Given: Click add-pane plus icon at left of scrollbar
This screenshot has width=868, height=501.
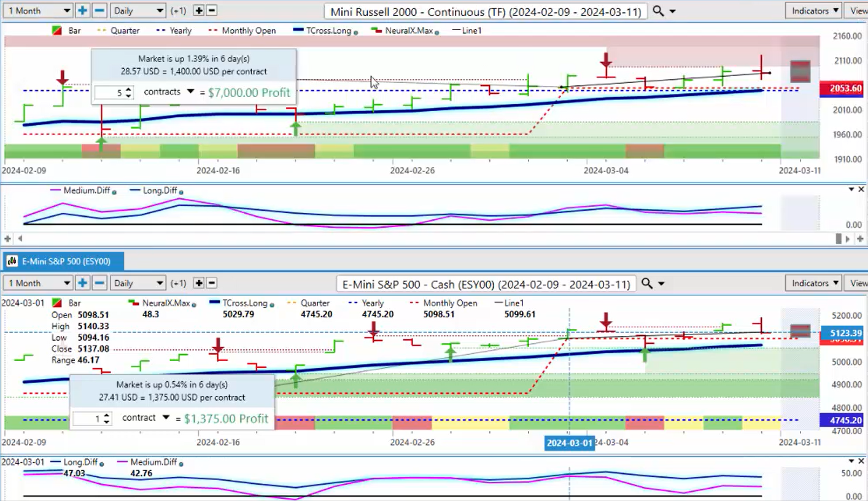Looking at the screenshot, I should [8, 238].
